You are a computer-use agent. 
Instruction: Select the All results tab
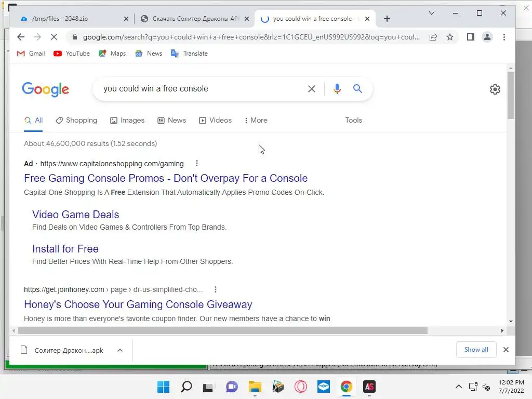coord(33,120)
